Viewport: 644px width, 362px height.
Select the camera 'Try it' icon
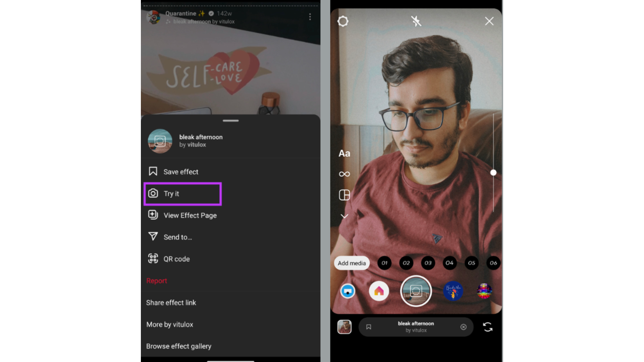click(153, 193)
